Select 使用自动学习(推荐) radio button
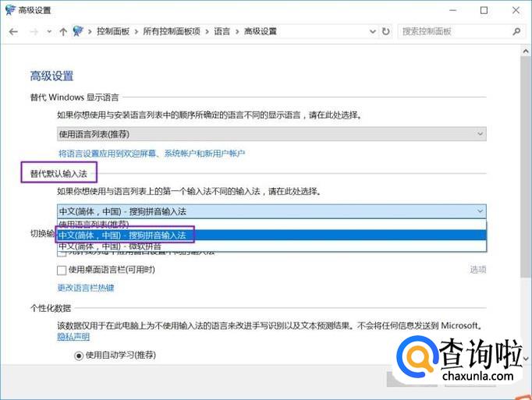The image size is (532, 400). [79, 356]
